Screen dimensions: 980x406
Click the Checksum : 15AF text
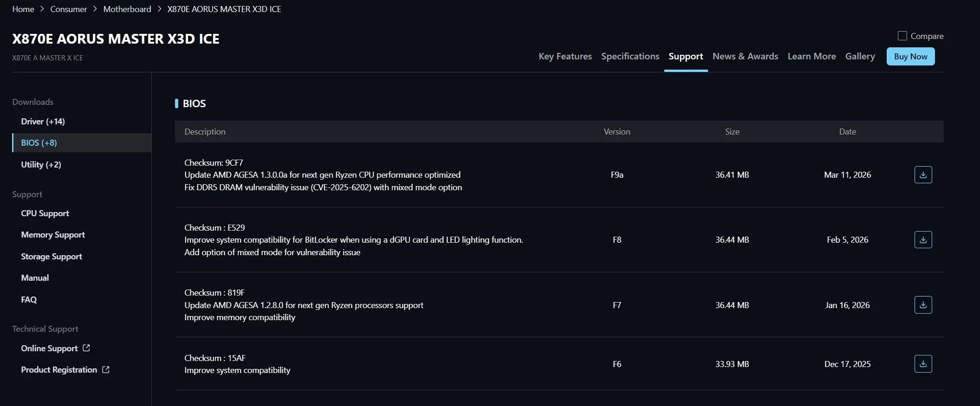click(215, 358)
